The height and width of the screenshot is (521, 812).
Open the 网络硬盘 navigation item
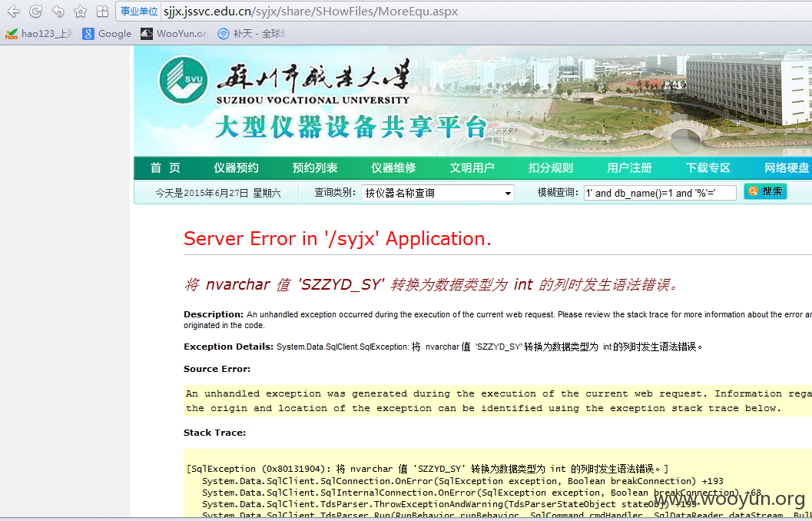[x=787, y=168]
